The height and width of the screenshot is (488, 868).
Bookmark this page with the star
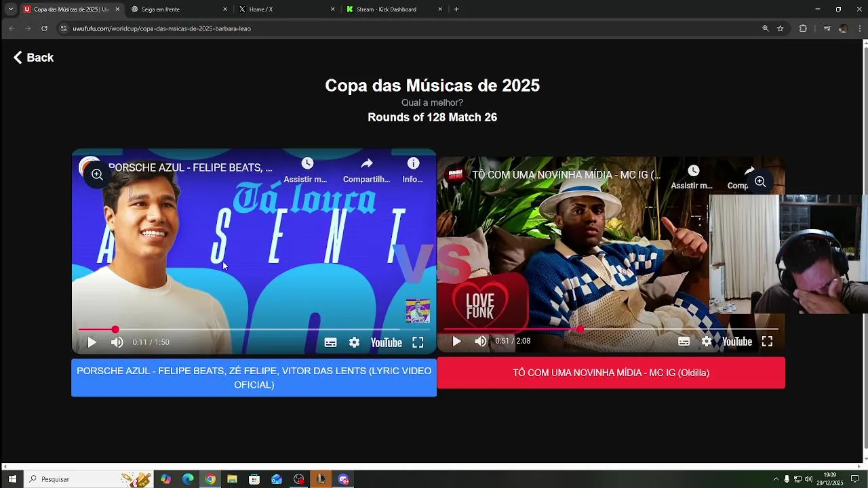[780, 28]
